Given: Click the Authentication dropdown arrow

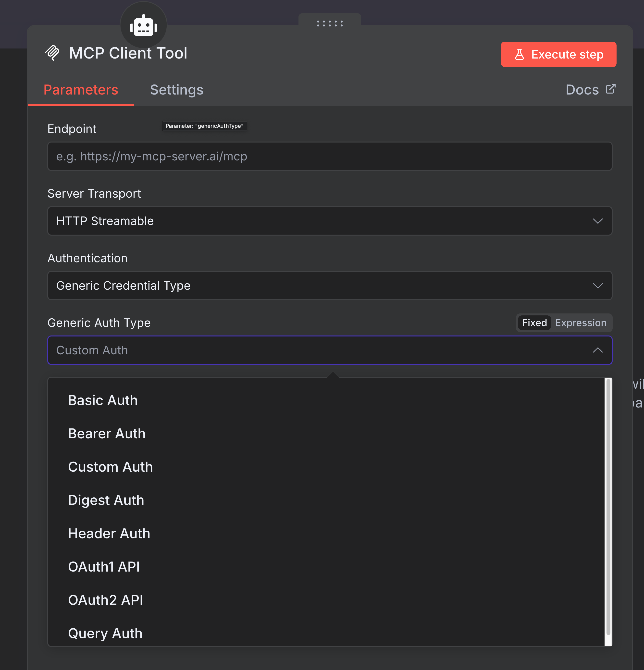Looking at the screenshot, I should (x=598, y=286).
